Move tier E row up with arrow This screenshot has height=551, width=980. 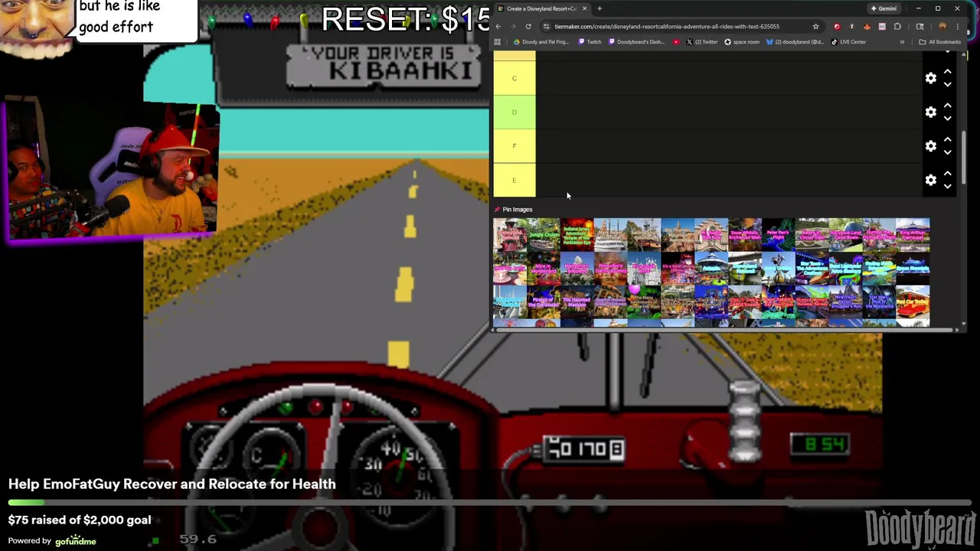[x=948, y=173]
